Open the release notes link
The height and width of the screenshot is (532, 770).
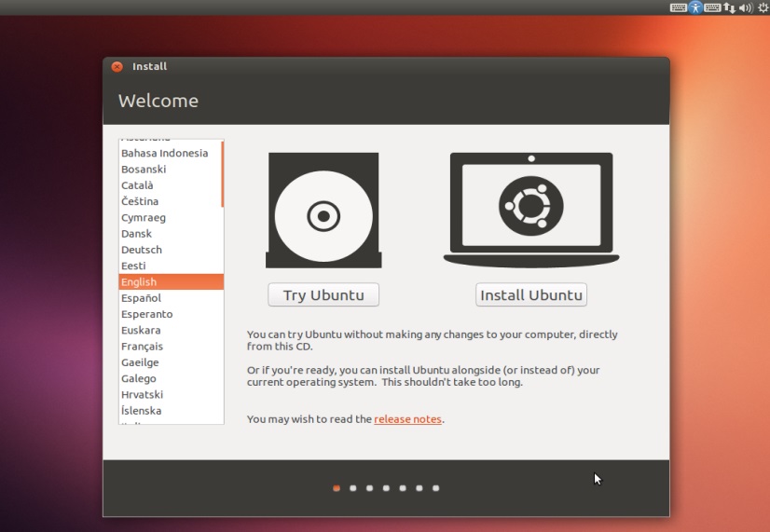pos(407,419)
